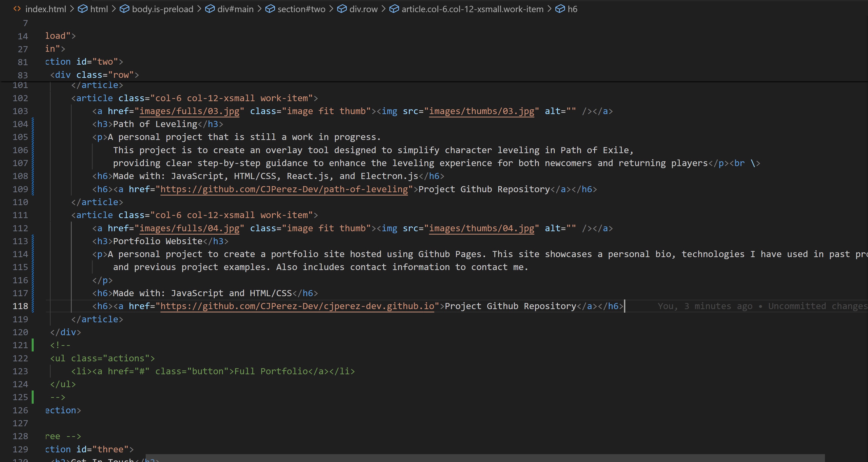The image size is (868, 462).
Task: Select line number 118 in the gutter
Action: pyautogui.click(x=20, y=306)
